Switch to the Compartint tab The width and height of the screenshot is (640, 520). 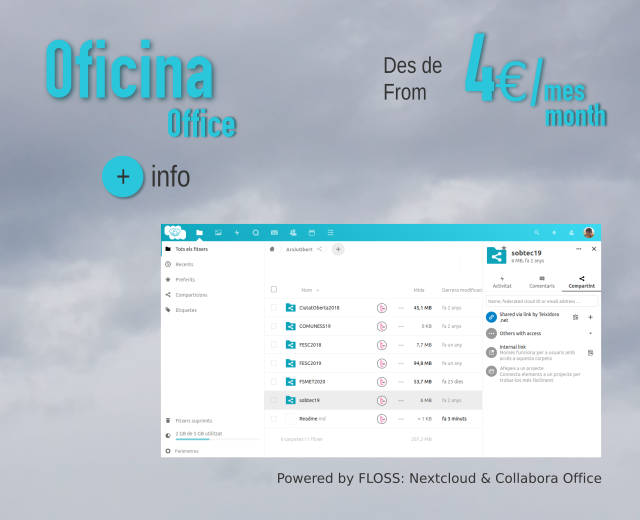pyautogui.click(x=581, y=282)
